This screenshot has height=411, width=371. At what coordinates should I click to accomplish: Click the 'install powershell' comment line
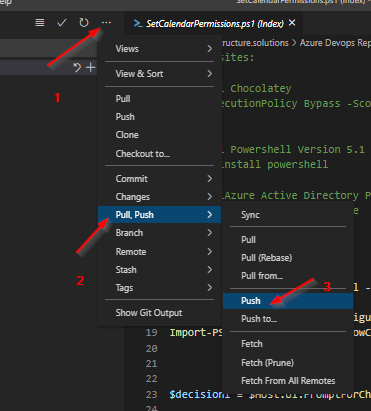point(275,164)
